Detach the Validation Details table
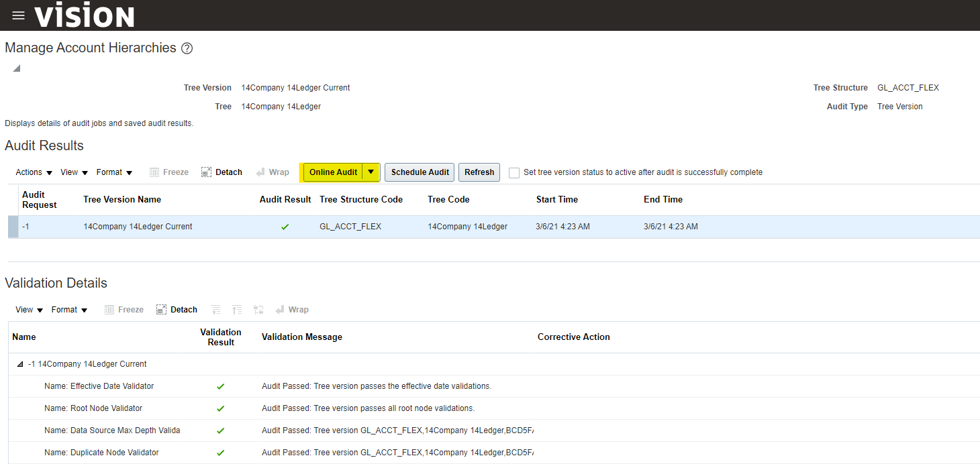 [177, 310]
